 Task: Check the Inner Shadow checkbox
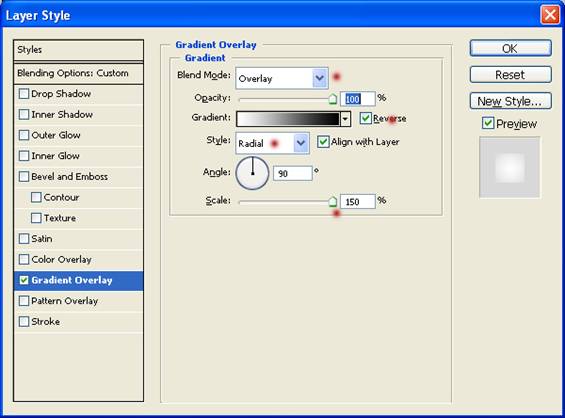click(x=24, y=115)
